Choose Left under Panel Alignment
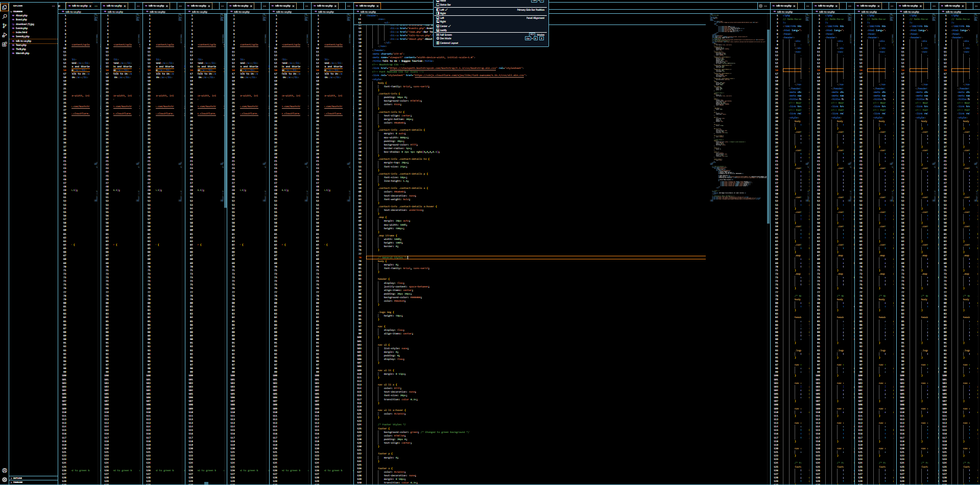980x485 pixels. 490,18
